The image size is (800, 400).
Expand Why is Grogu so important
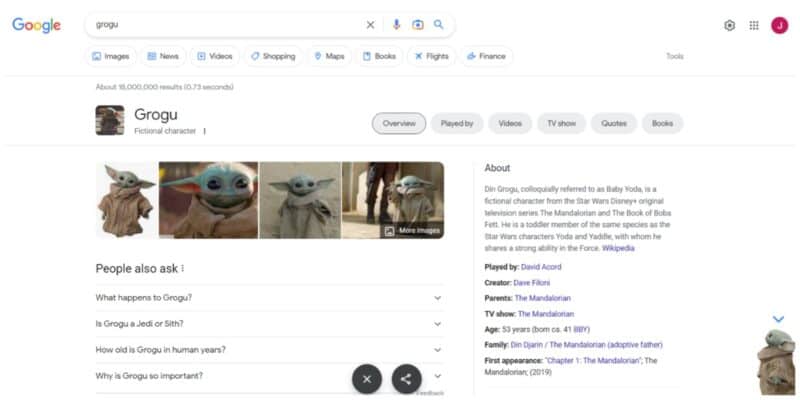pos(269,376)
